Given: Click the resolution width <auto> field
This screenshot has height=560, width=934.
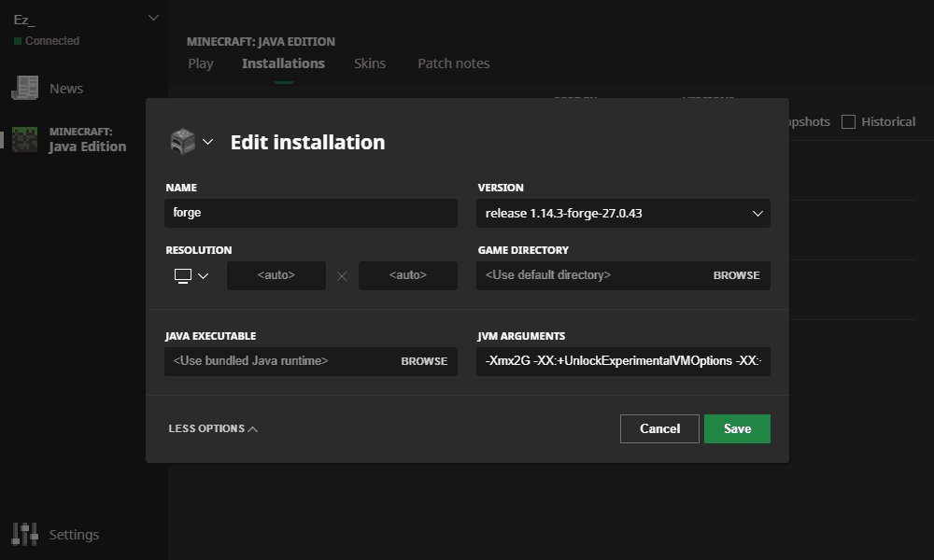Looking at the screenshot, I should pyautogui.click(x=276, y=275).
